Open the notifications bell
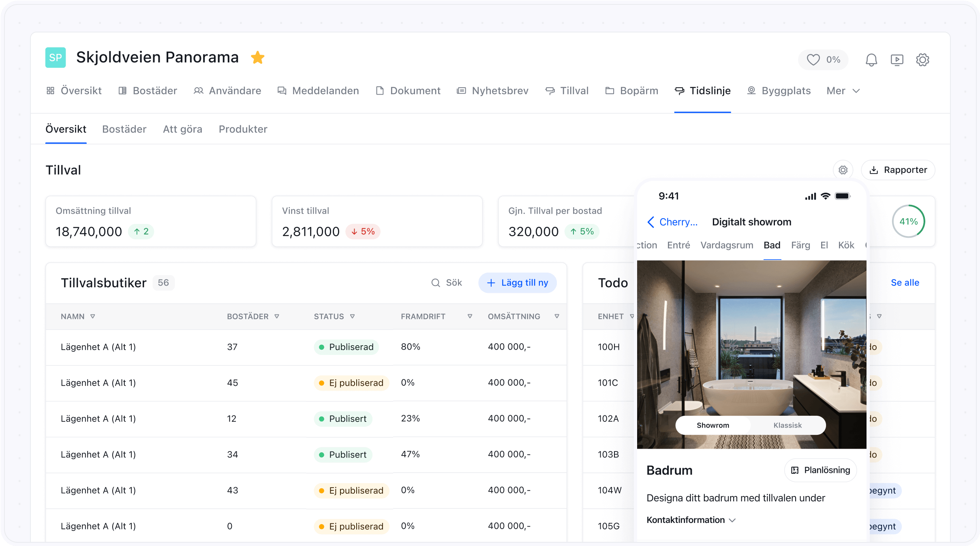This screenshot has width=980, height=546. (x=871, y=60)
